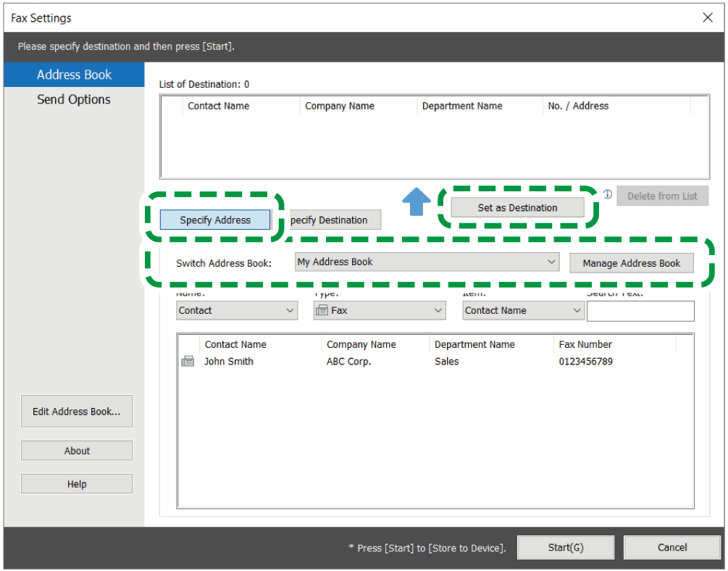Screen dimensions: 728x571
Task: Click the fax icon next to John Smith
Action: coord(188,362)
